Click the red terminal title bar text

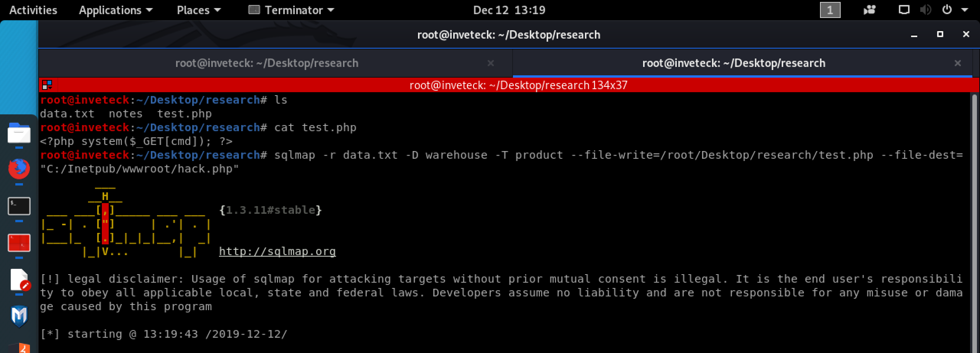[518, 85]
